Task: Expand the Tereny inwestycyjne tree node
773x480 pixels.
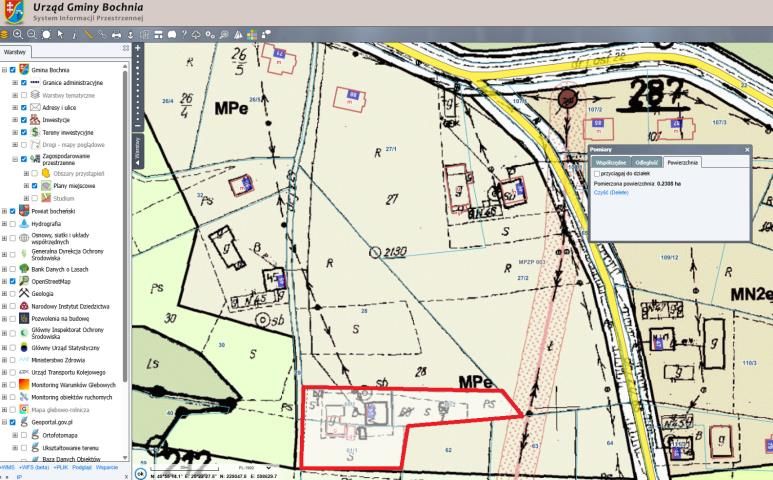Action: 15,132
